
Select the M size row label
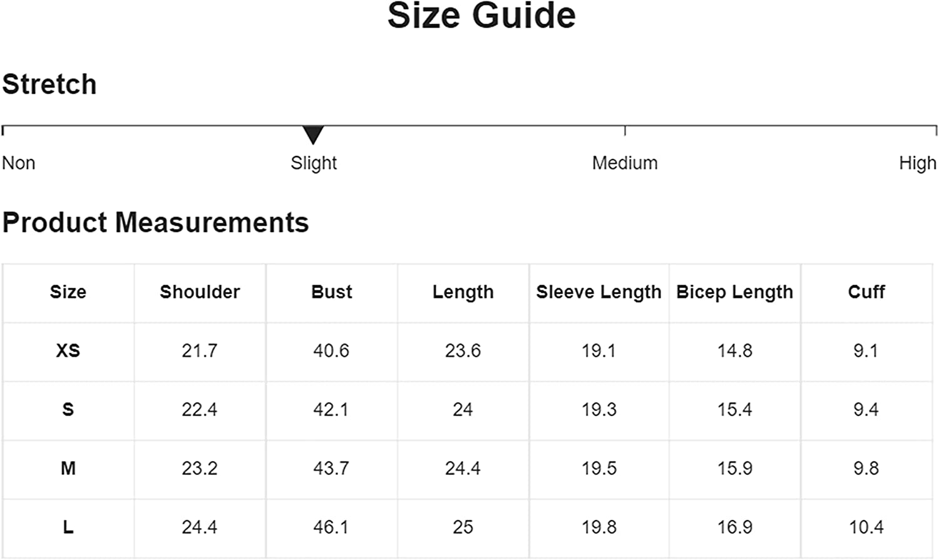point(68,469)
